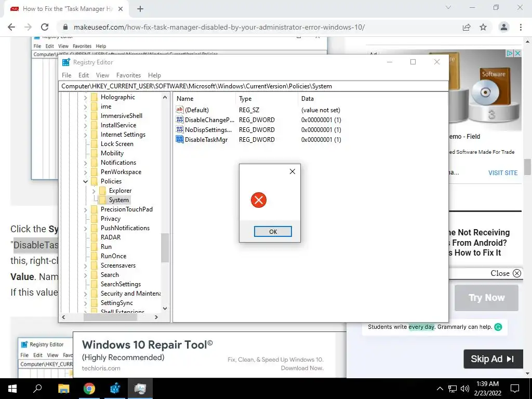Click the Skip Ad button
This screenshot has width=532, height=399.
(493, 359)
